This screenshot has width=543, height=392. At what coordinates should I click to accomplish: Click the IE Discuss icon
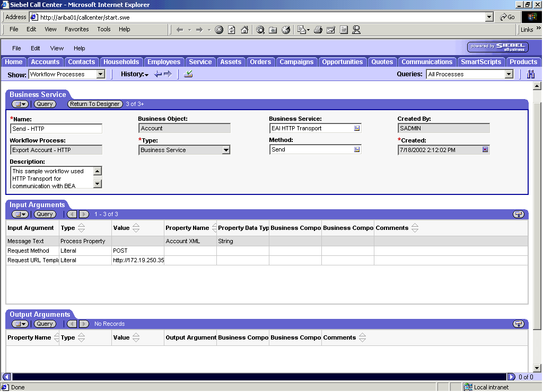coord(344,30)
